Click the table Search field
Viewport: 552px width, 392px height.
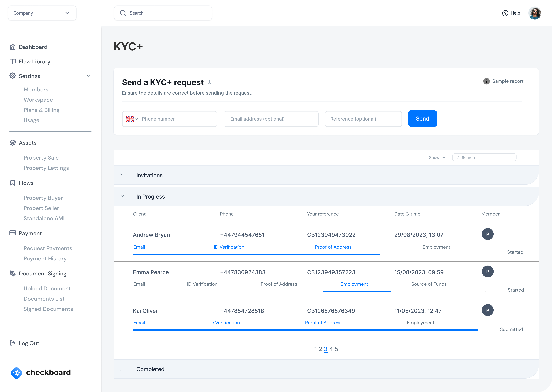point(484,157)
